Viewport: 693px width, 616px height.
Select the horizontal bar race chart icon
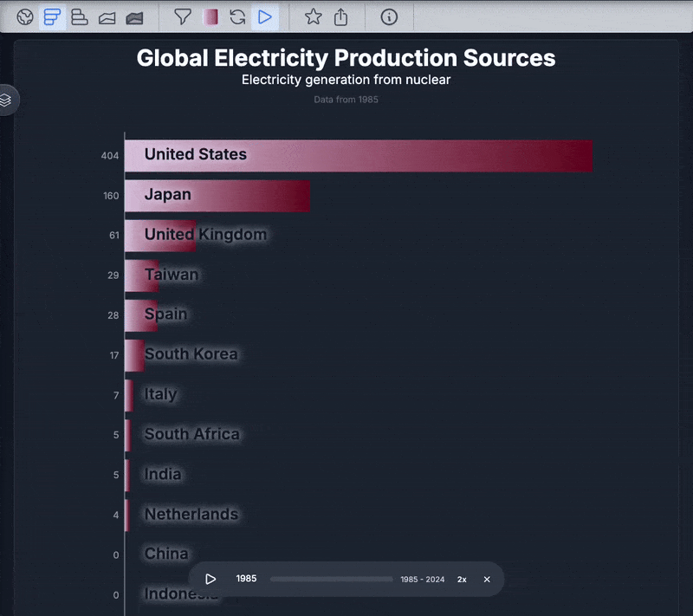[x=53, y=16]
